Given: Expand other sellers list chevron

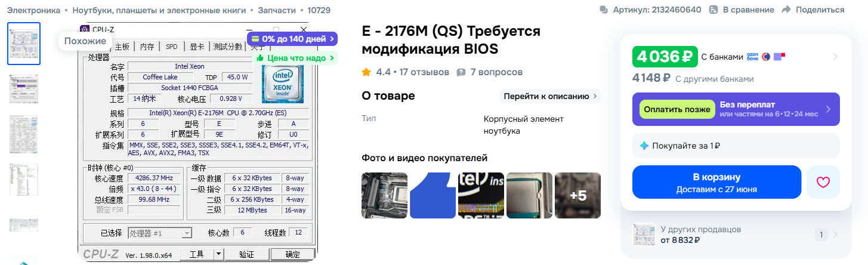Looking at the screenshot, I should tap(835, 235).
